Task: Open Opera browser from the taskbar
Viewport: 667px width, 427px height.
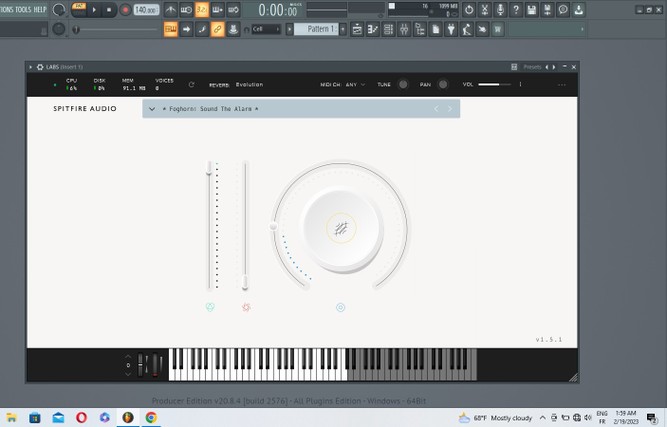Action: [x=81, y=417]
